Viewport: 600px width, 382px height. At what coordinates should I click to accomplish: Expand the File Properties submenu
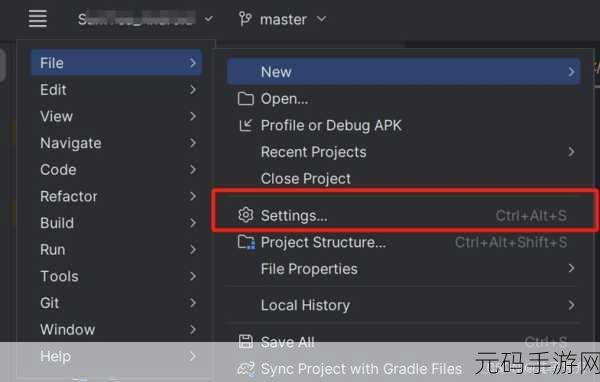(x=402, y=269)
